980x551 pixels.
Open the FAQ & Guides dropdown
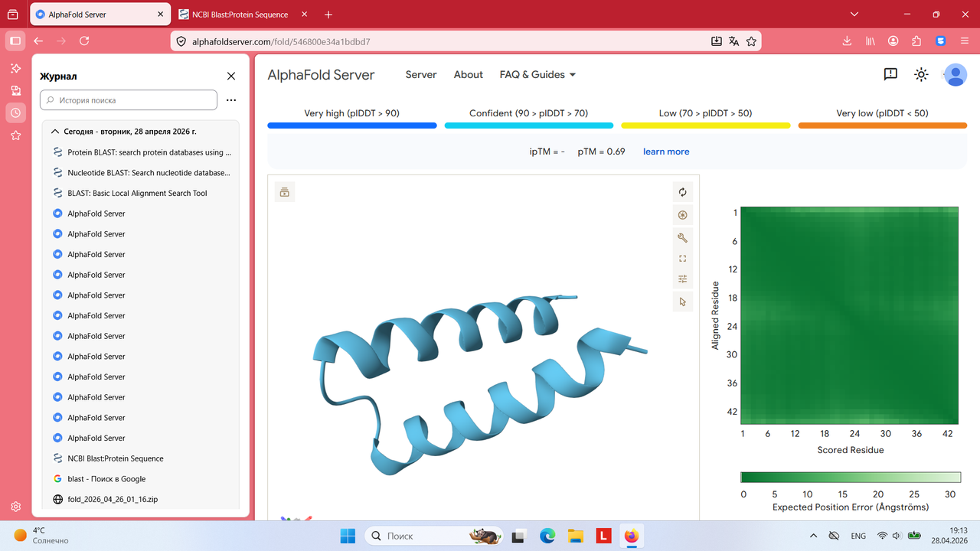click(537, 74)
